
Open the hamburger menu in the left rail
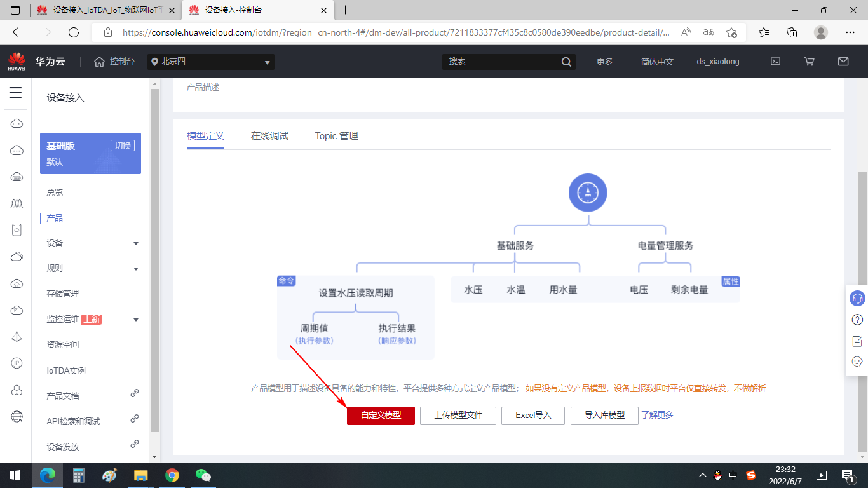[16, 93]
